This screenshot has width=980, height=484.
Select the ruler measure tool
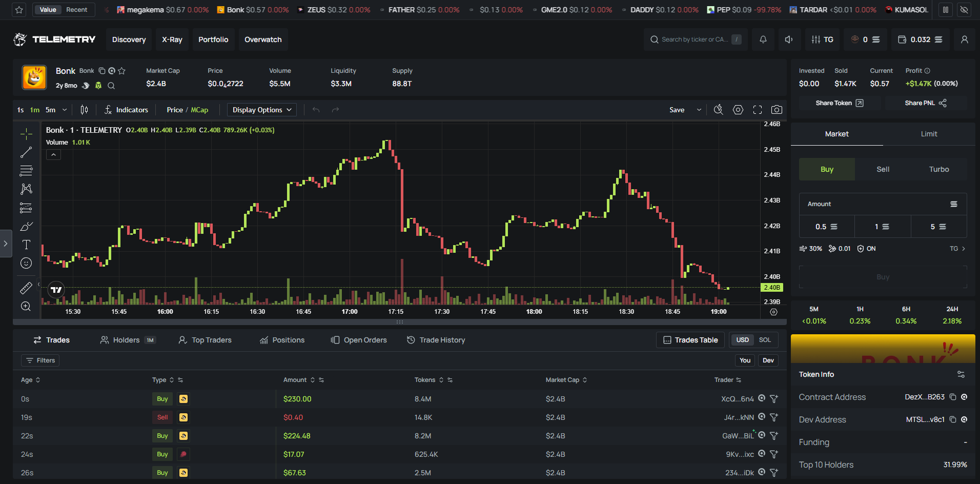point(26,288)
